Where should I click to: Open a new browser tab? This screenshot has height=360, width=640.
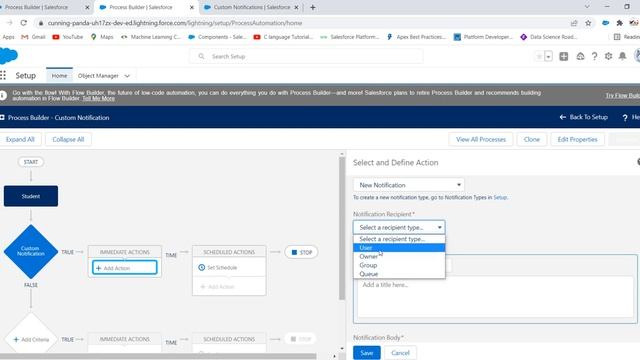(x=313, y=7)
